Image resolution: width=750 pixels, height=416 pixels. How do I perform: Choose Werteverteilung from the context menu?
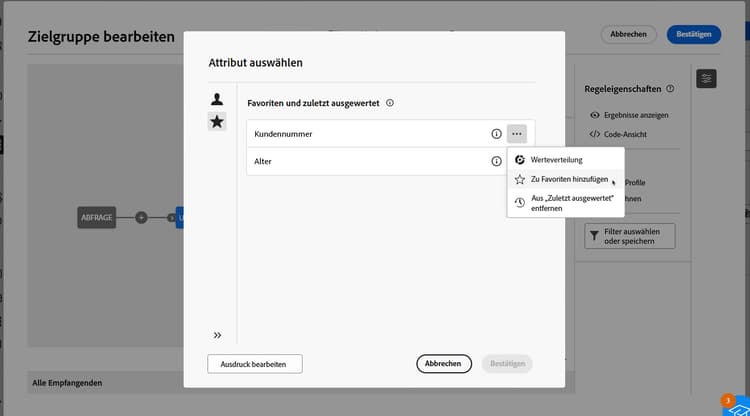[x=565, y=160]
